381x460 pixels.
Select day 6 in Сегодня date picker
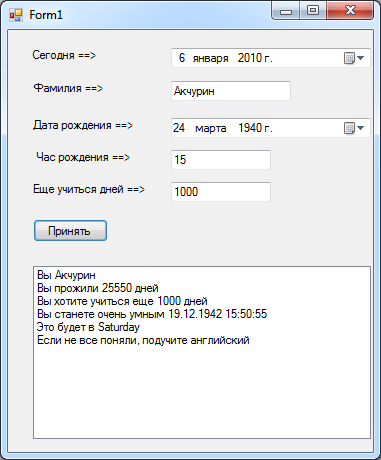pyautogui.click(x=182, y=58)
